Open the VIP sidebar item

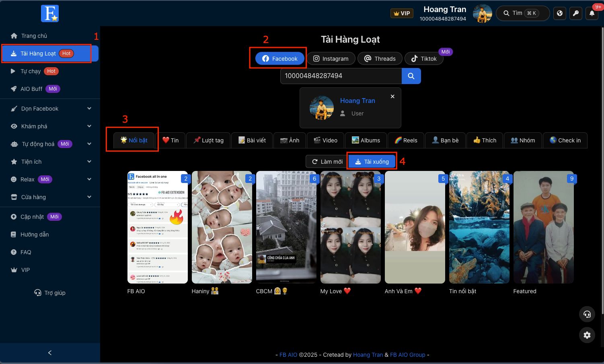50,270
